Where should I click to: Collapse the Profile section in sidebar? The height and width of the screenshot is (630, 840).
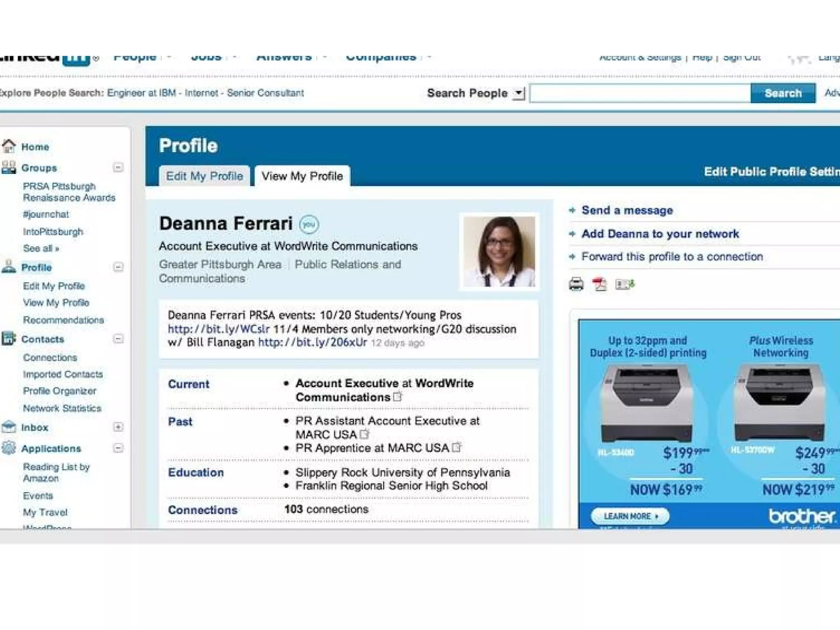click(118, 267)
